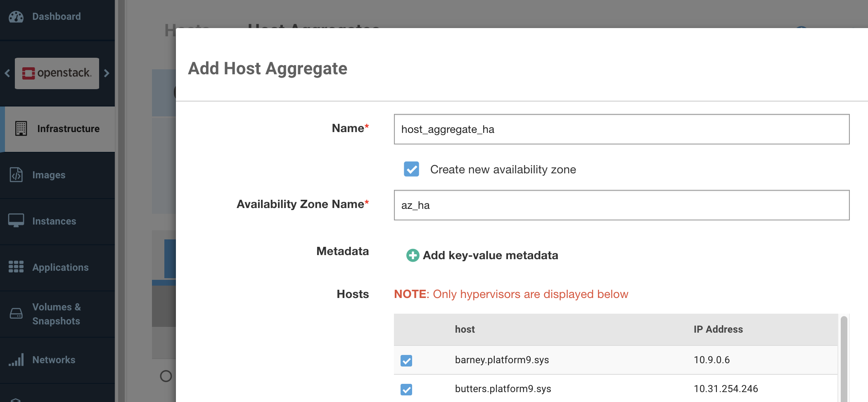Click the Dashboard gauge icon
This screenshot has width=868, height=402.
(16, 17)
